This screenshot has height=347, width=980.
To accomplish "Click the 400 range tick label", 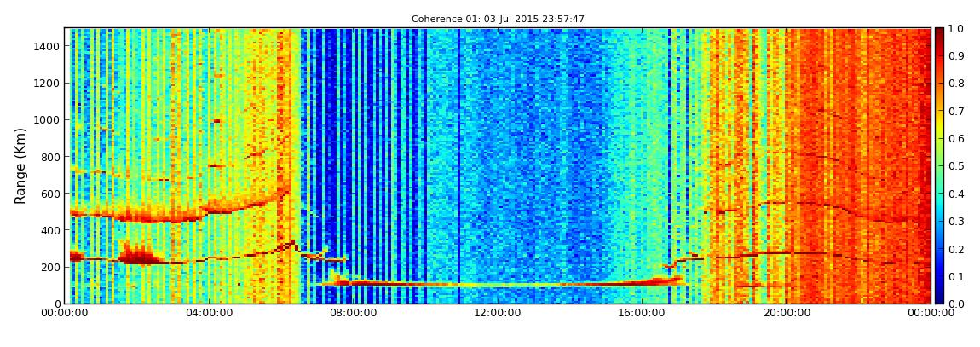I will tap(50, 231).
